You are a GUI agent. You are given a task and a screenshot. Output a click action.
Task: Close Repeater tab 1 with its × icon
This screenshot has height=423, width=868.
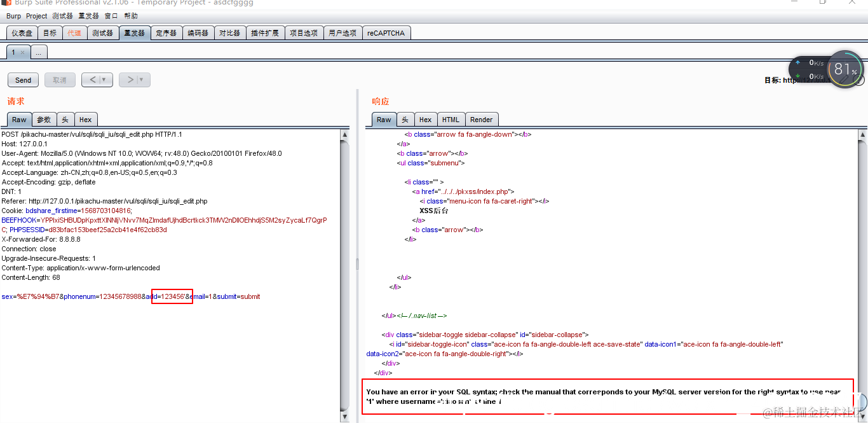point(22,53)
